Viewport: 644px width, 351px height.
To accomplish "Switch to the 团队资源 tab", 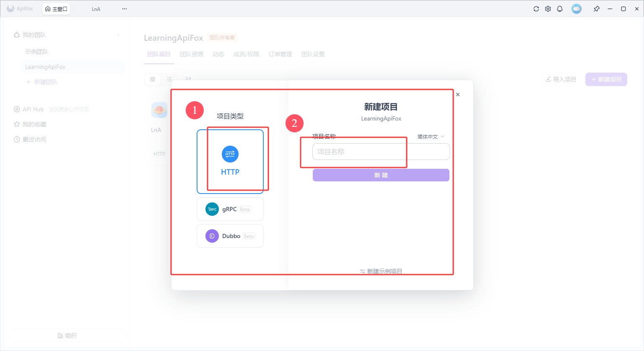I will 192,54.
